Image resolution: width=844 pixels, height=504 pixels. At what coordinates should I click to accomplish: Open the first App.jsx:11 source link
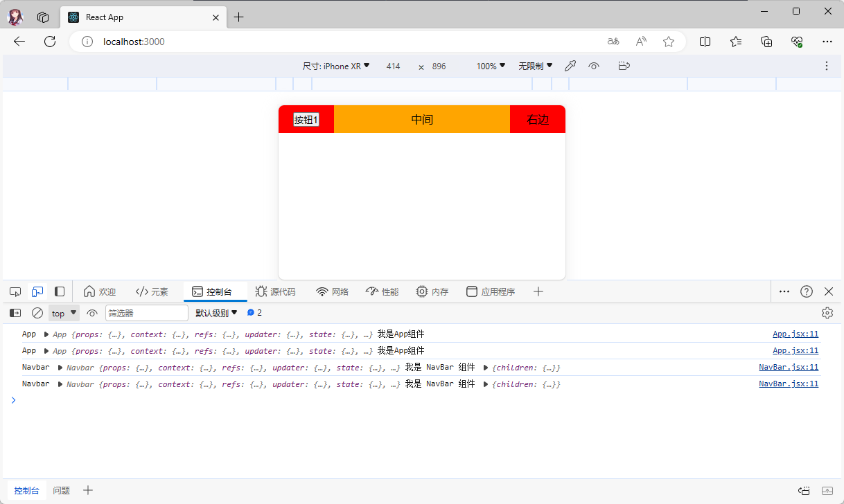click(x=795, y=334)
